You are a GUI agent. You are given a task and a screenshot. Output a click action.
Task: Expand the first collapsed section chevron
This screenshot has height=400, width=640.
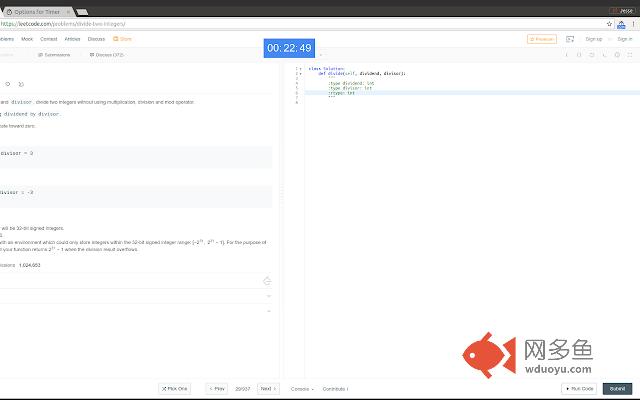pos(268,296)
